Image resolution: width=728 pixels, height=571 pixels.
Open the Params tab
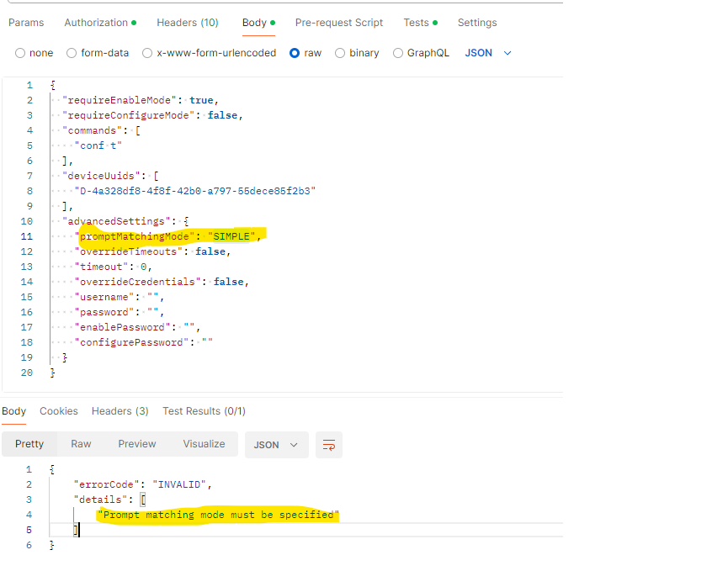tap(26, 23)
